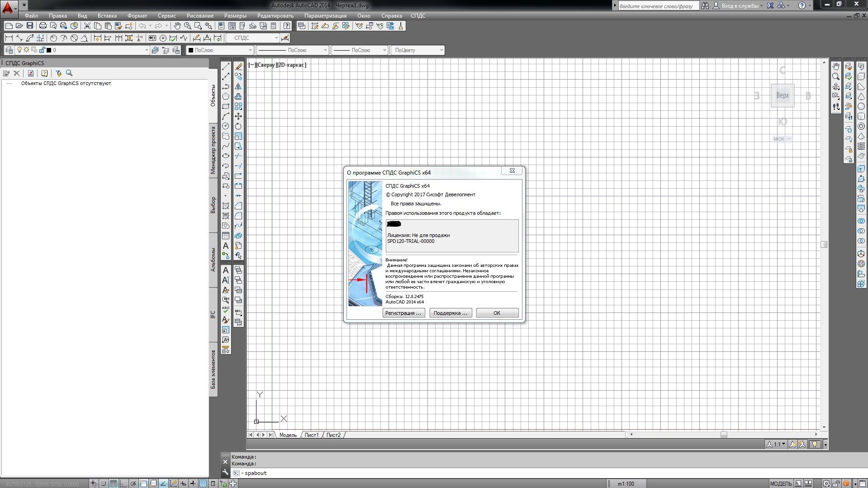Click delete X icon in СПДС GraphiCS panel
Image resolution: width=868 pixels, height=488 pixels.
pos(17,73)
